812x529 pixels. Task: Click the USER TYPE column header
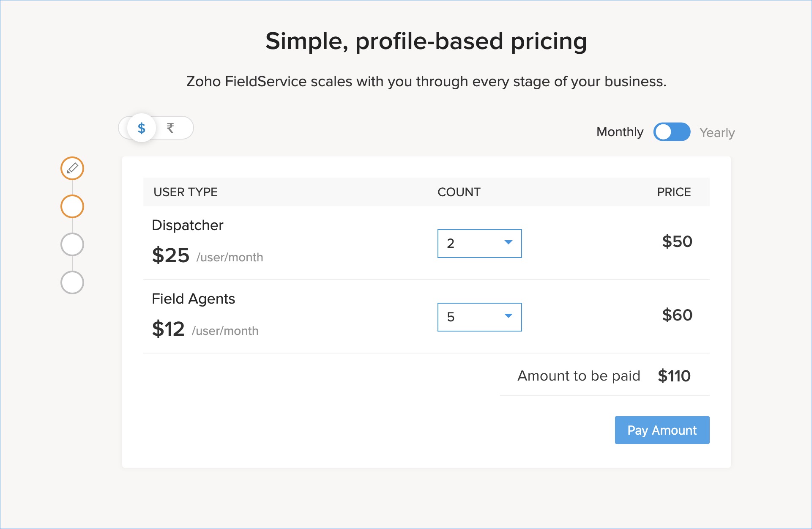point(186,192)
